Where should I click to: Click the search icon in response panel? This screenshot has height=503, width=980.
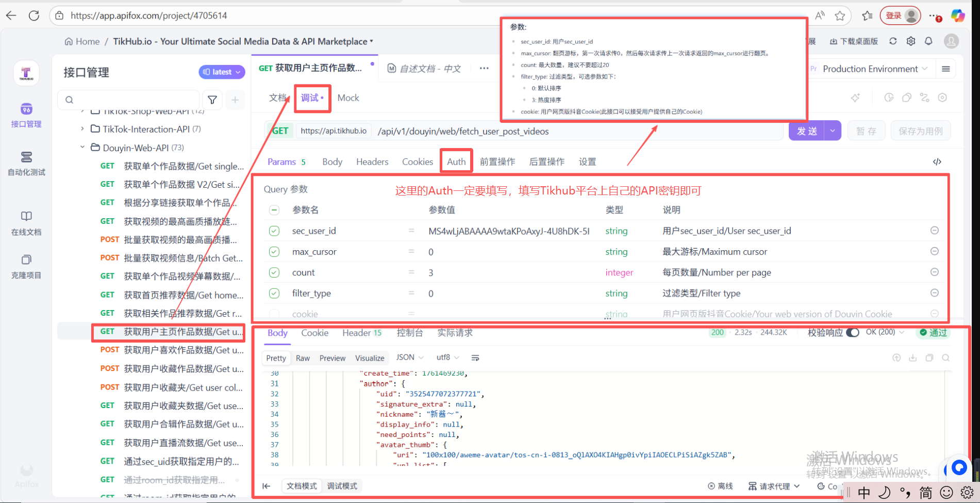(x=945, y=358)
